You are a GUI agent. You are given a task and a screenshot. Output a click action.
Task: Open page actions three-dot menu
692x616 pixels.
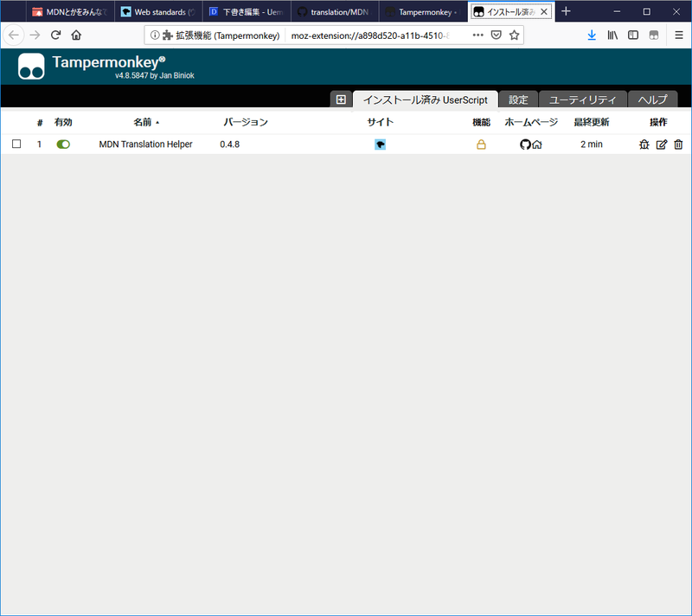coord(478,35)
